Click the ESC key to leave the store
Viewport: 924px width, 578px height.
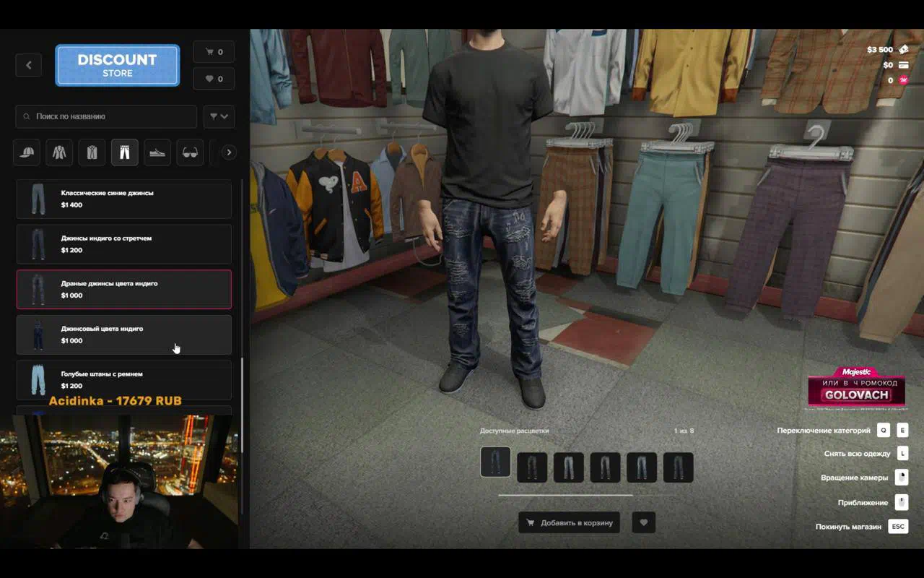point(898,527)
